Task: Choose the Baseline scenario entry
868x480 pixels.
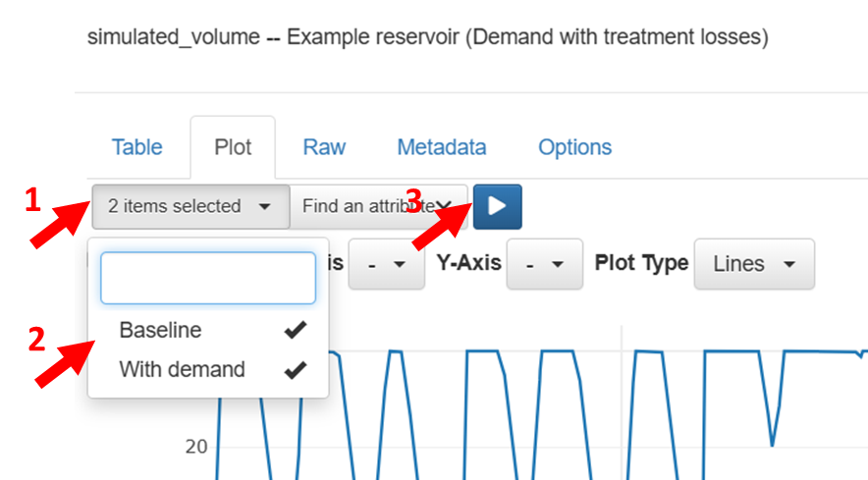Action: [160, 331]
